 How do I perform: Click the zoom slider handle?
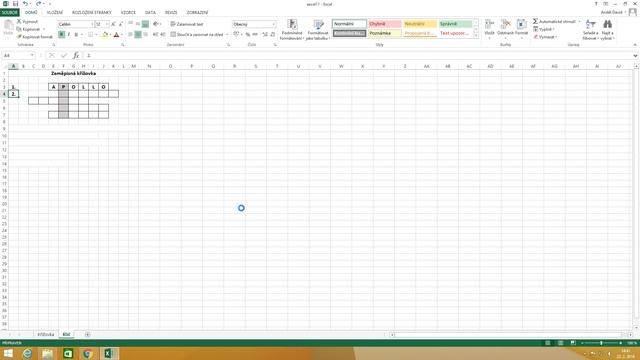point(601,343)
